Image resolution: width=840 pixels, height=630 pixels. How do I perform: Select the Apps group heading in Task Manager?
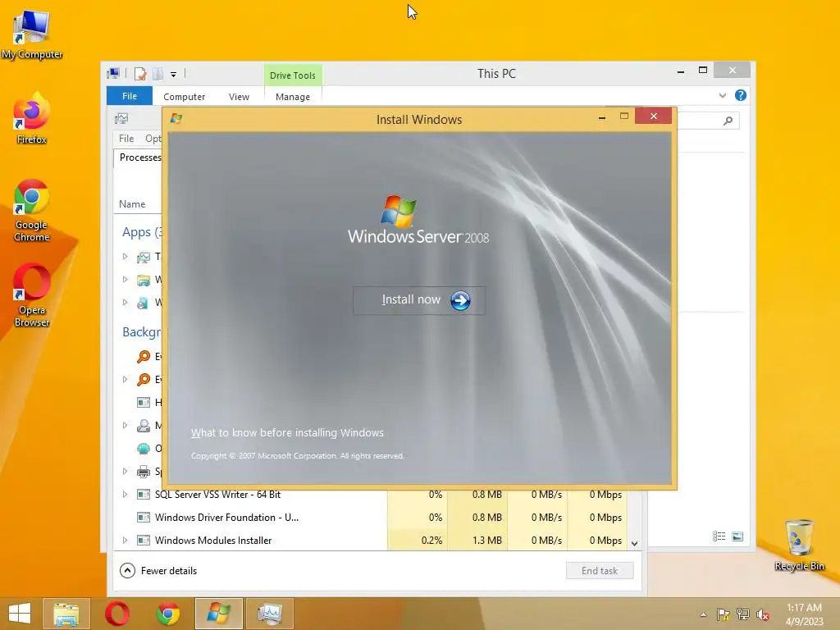click(141, 232)
